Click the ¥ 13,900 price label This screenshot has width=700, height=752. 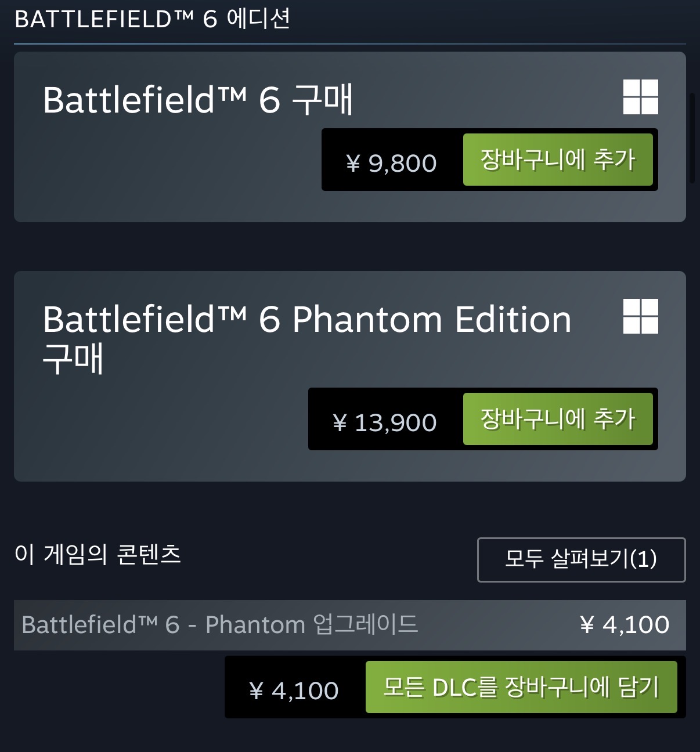(x=384, y=422)
